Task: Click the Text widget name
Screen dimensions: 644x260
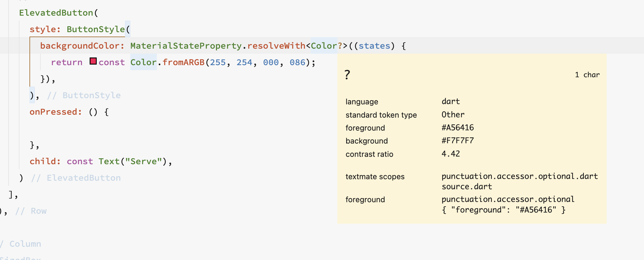Action: 109,161
